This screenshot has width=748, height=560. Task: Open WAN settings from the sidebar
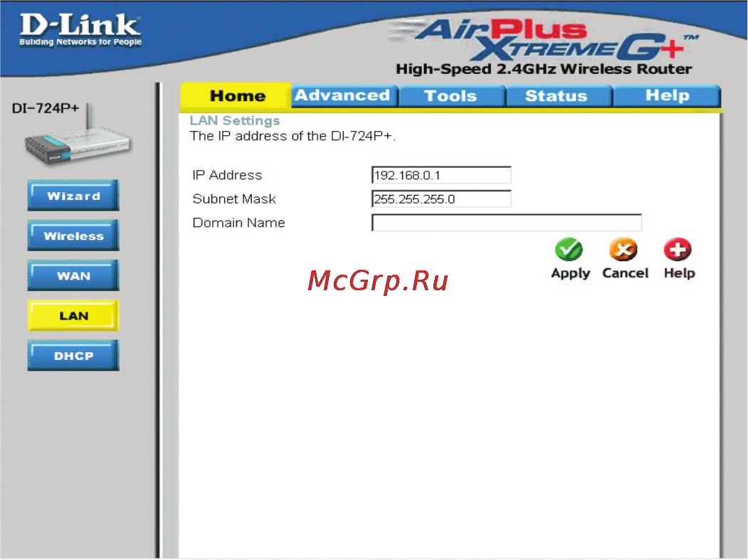tap(73, 275)
